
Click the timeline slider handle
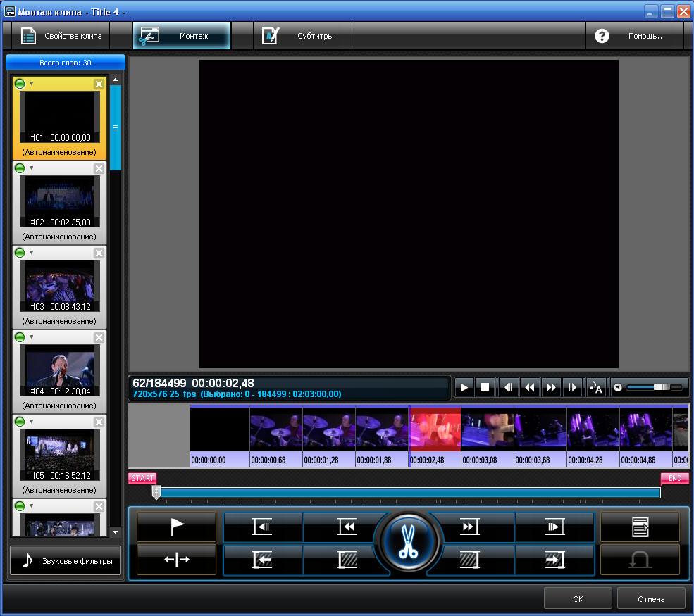click(x=156, y=492)
